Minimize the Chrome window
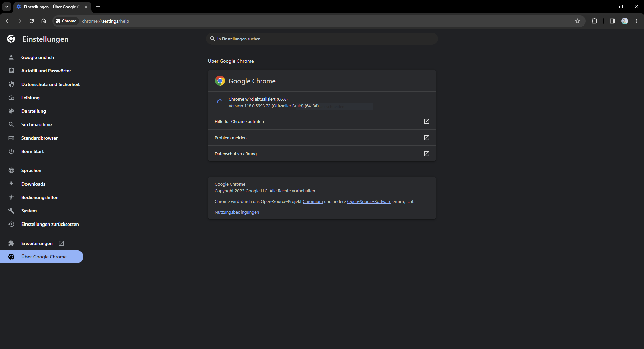This screenshot has height=349, width=644. [x=605, y=7]
